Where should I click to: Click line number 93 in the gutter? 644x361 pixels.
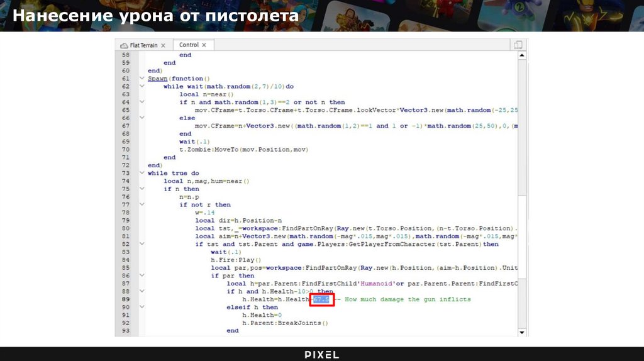(x=126, y=331)
